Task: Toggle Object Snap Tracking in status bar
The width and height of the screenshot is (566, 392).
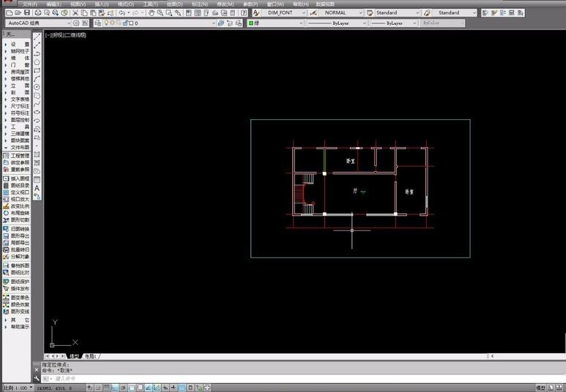Action: pos(149,388)
